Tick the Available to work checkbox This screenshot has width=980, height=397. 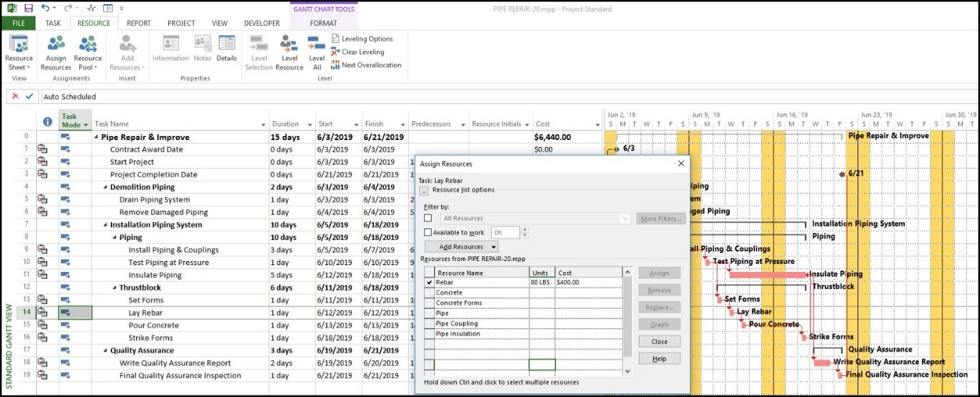(428, 233)
